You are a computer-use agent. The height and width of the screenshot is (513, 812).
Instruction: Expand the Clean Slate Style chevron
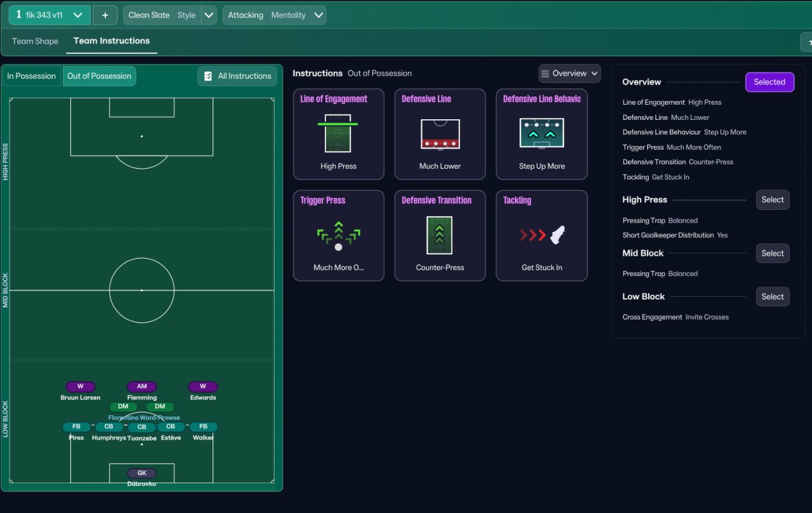(x=209, y=15)
